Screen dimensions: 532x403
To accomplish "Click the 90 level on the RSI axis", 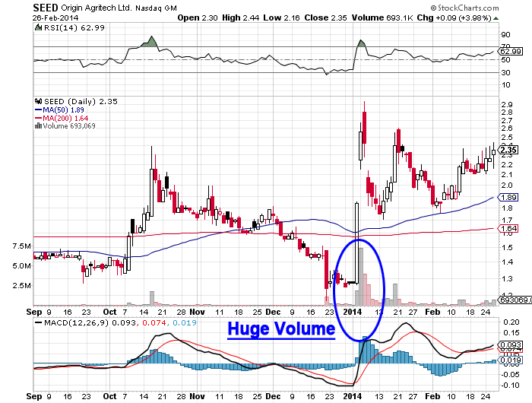I will [x=505, y=35].
